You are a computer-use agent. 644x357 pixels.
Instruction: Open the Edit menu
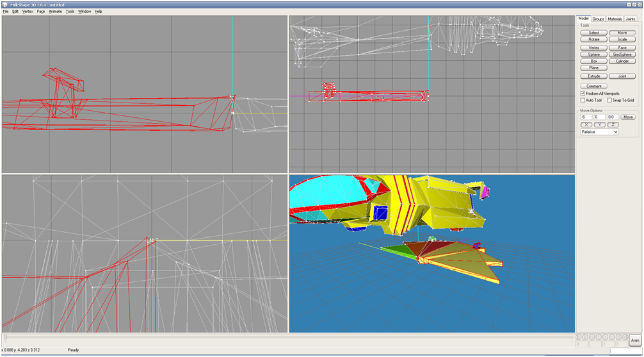15,12
